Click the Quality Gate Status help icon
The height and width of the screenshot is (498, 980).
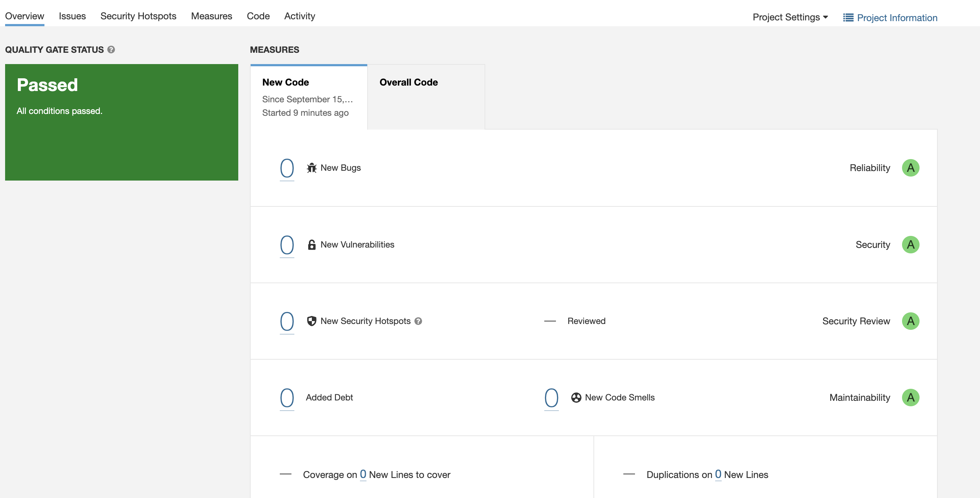tap(111, 50)
